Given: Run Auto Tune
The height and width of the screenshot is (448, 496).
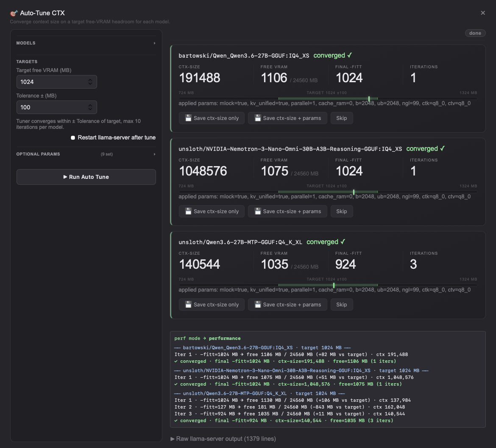Looking at the screenshot, I should (86, 177).
